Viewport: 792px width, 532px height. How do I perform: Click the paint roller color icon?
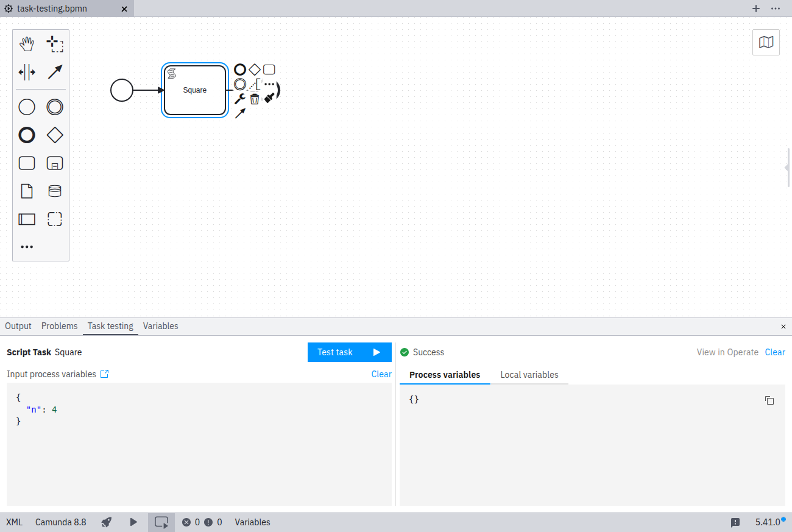coord(269,98)
